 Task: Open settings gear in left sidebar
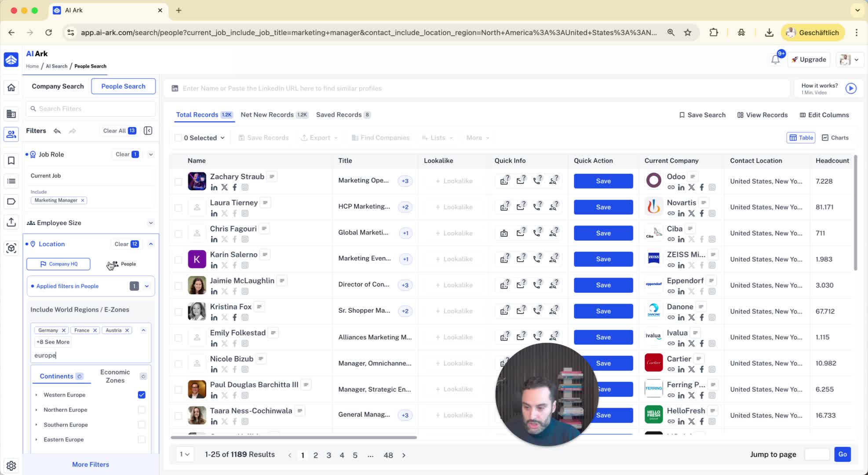point(11,465)
